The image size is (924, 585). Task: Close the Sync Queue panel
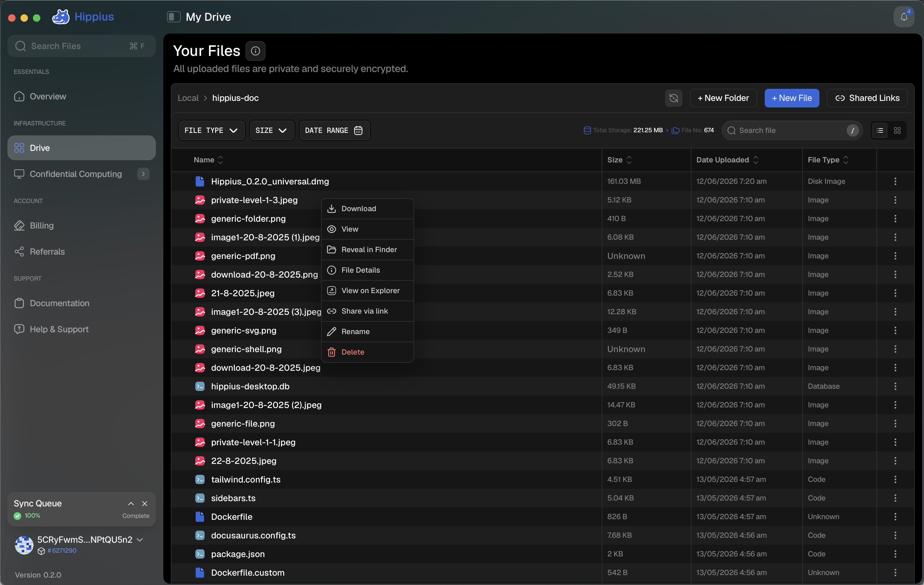pyautogui.click(x=145, y=504)
